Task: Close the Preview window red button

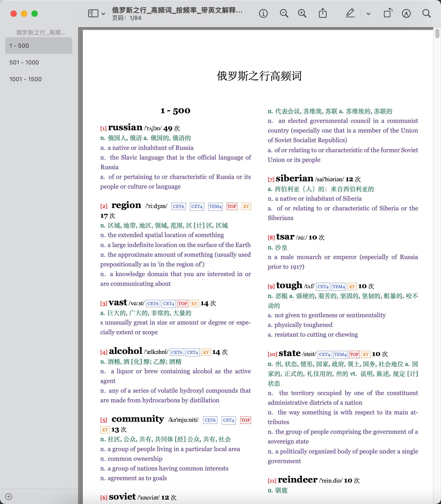Action: click(14, 14)
